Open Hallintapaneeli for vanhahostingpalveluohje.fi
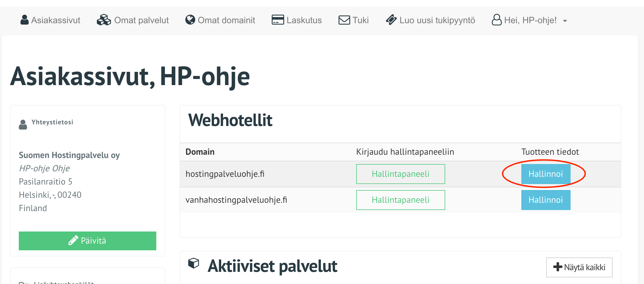 [x=400, y=200]
